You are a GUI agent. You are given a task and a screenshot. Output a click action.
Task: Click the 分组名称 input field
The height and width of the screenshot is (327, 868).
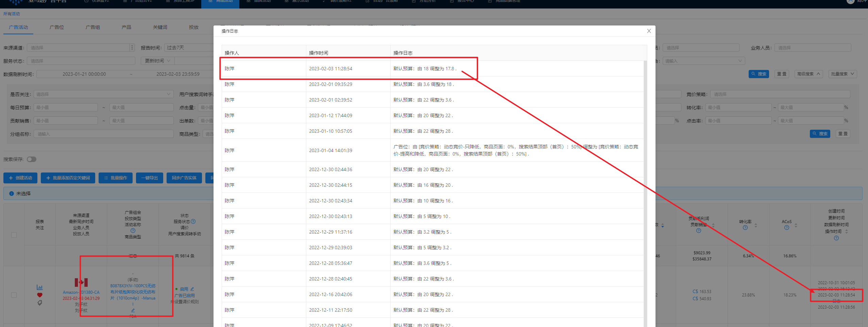point(103,134)
